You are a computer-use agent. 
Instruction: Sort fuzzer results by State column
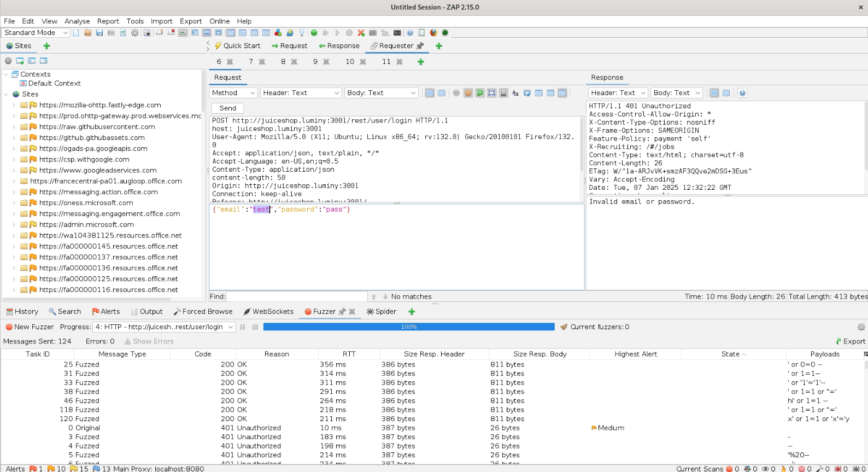tap(734, 354)
